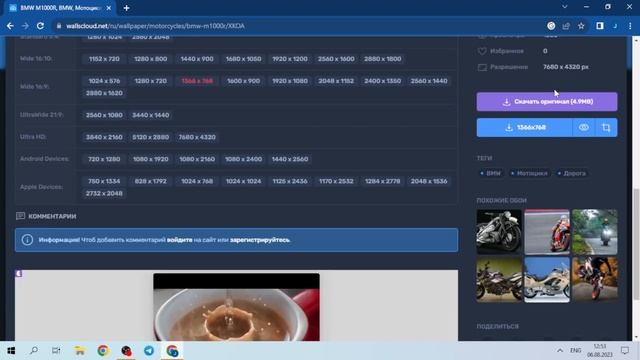Click the ad info marker icon
640x360 pixels.
coord(19,273)
